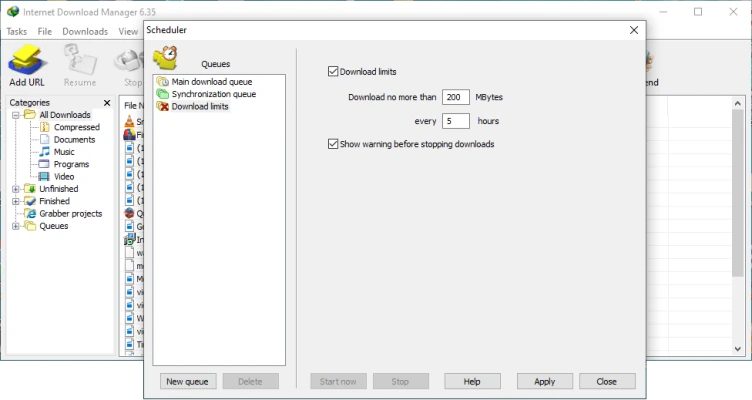Select the Download limits queue icon

point(163,106)
